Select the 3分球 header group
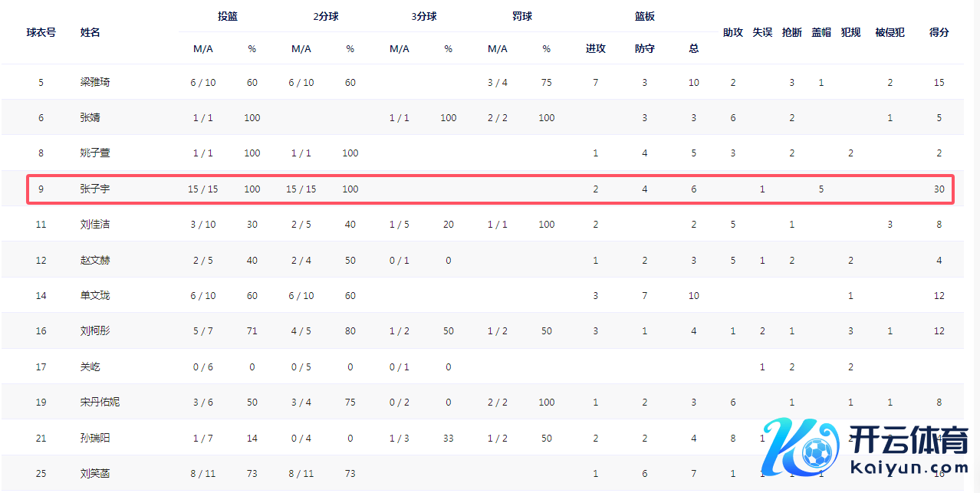The height and width of the screenshot is (493, 980). (x=424, y=16)
